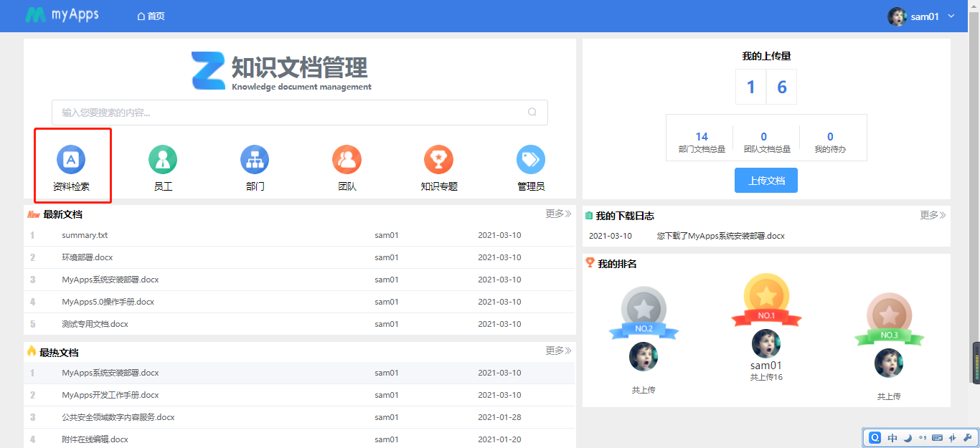The width and height of the screenshot is (980, 448).
Task: Open 更多 for 最新文档
Action: tap(558, 214)
